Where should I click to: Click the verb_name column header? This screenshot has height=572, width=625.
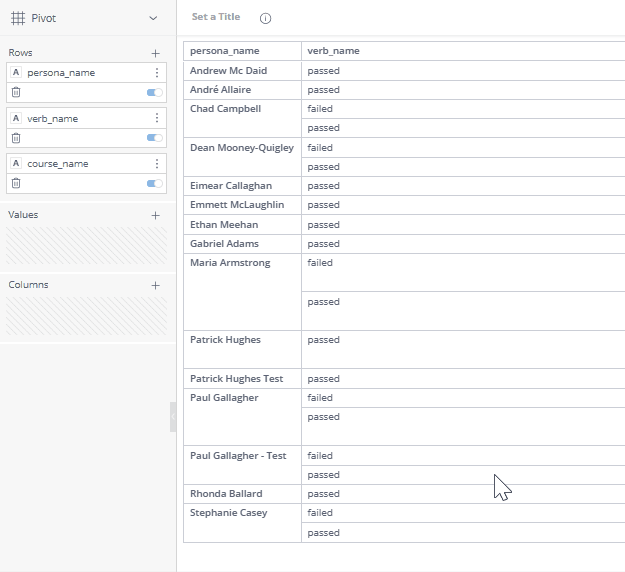333,51
